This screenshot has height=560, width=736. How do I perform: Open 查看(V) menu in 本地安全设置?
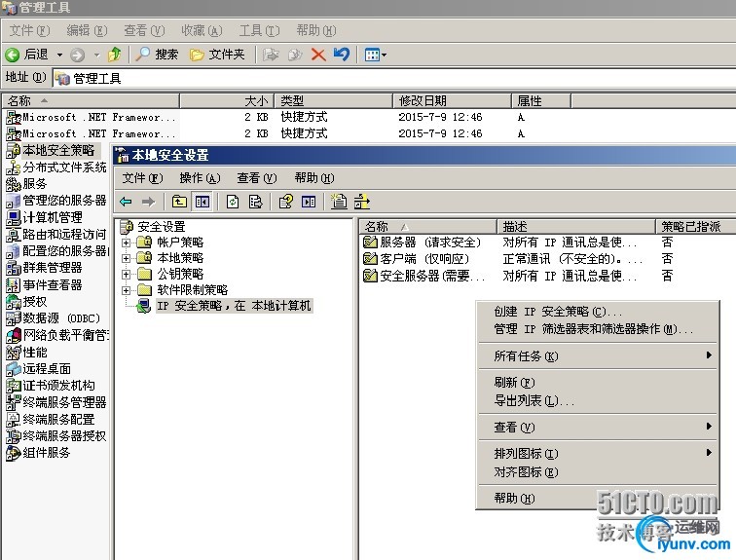pos(257,178)
